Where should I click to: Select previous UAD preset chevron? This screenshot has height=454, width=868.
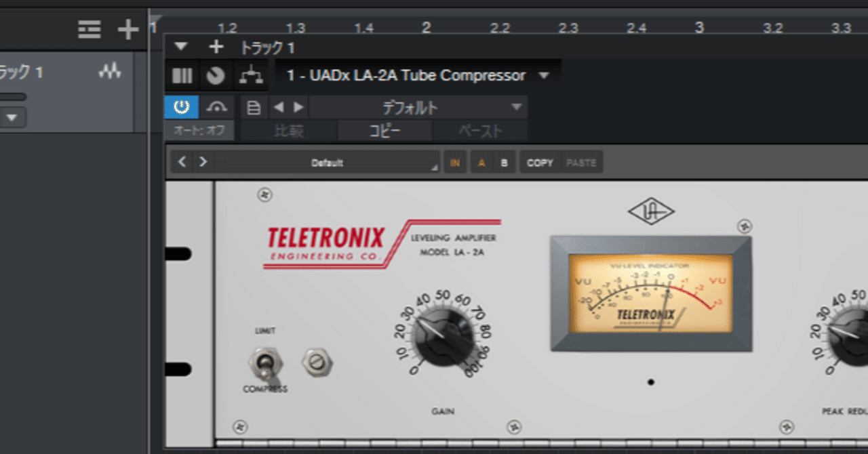(x=182, y=163)
